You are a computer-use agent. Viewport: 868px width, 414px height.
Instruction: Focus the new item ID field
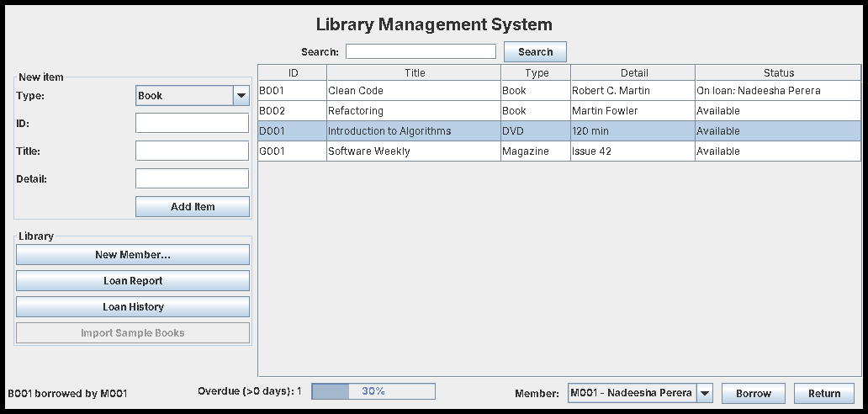[x=192, y=123]
